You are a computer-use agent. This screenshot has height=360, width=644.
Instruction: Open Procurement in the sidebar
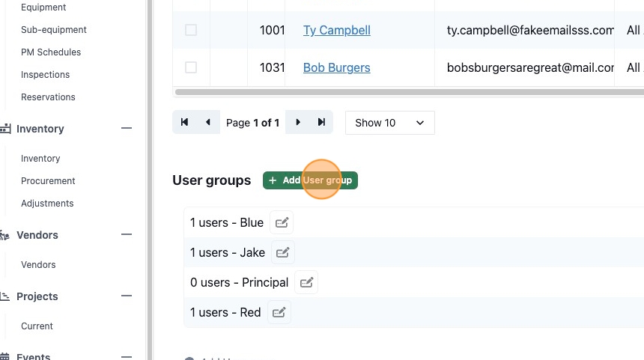pos(48,181)
